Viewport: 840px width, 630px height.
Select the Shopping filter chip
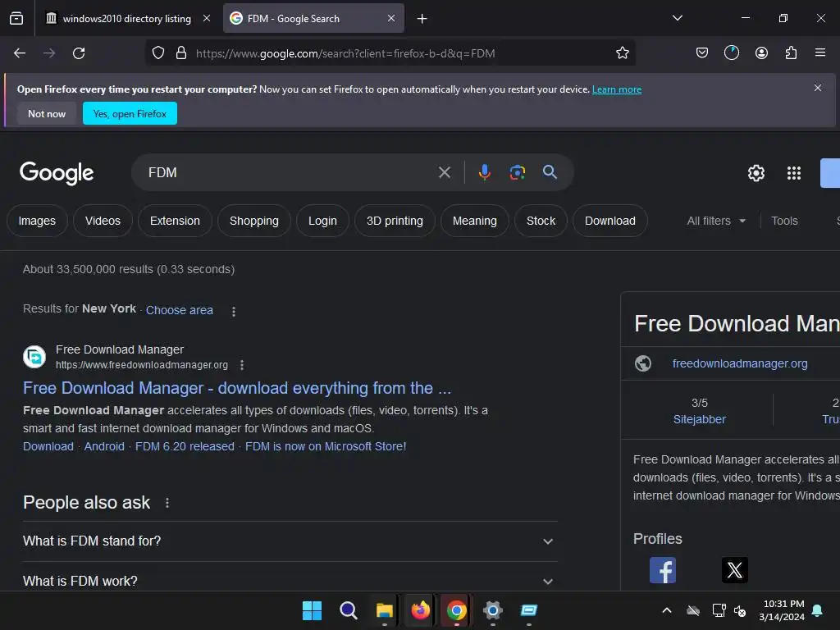tap(254, 221)
